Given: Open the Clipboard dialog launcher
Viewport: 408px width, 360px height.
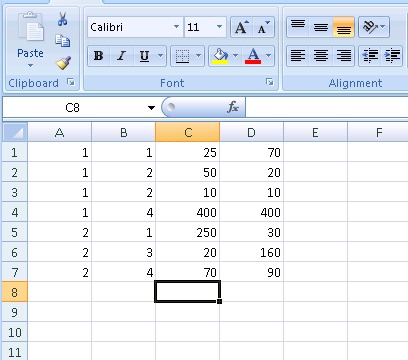Looking at the screenshot, I should coord(71,82).
